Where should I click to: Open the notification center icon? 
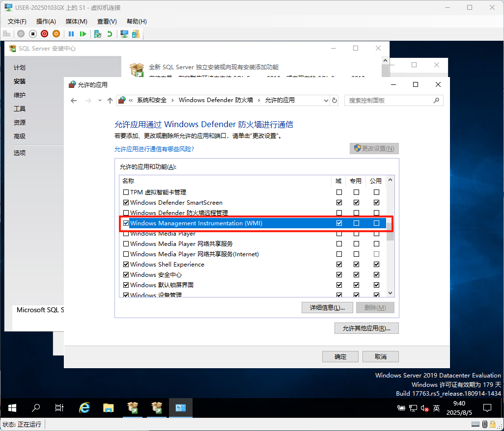coord(487,408)
